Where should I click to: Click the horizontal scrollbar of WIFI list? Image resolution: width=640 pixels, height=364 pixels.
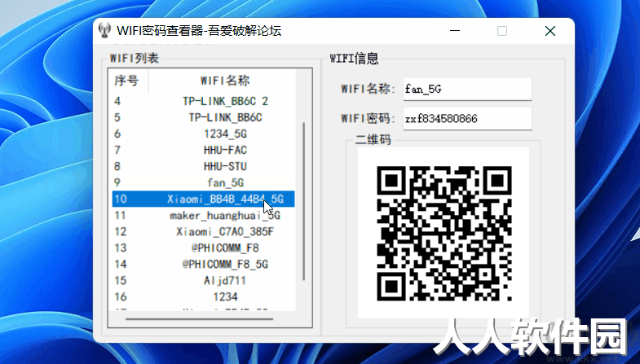(x=199, y=319)
